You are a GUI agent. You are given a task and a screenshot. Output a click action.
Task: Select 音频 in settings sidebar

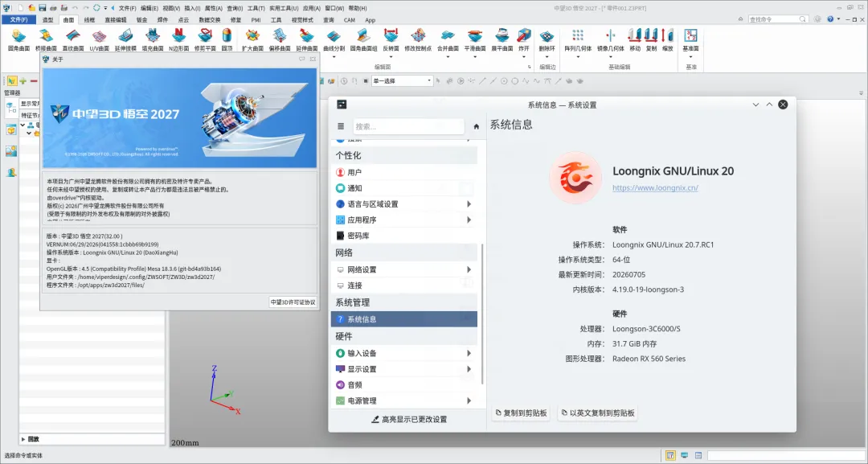[404, 385]
